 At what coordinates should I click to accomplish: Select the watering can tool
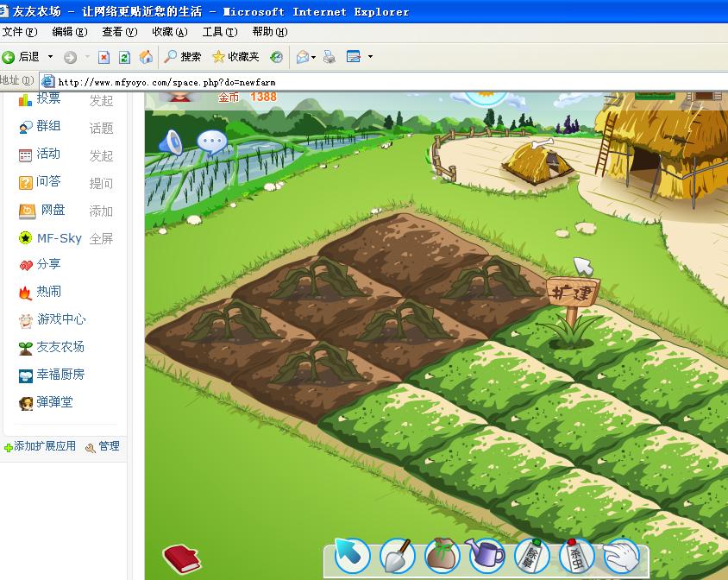(486, 555)
